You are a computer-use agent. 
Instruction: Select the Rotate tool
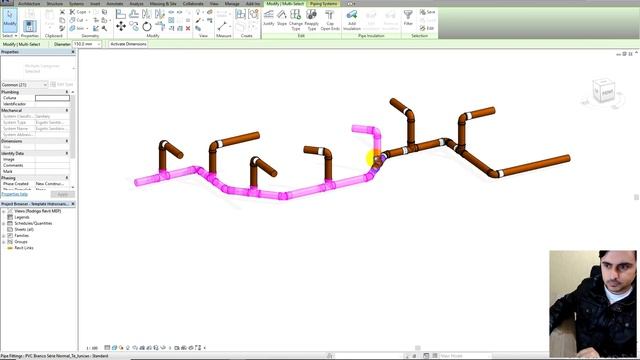147,27
